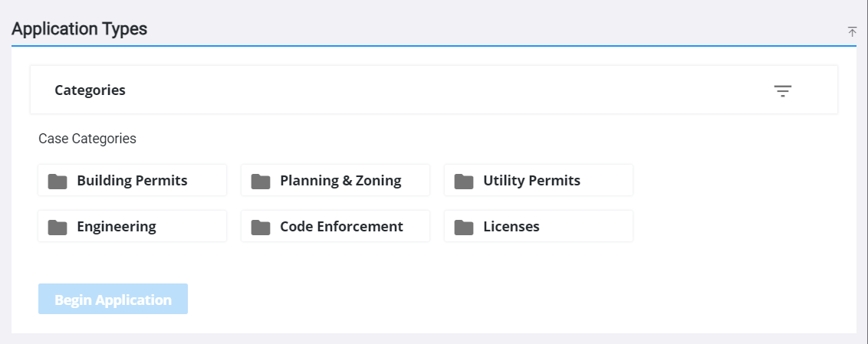Click the folder icon beside Engineering

click(58, 227)
